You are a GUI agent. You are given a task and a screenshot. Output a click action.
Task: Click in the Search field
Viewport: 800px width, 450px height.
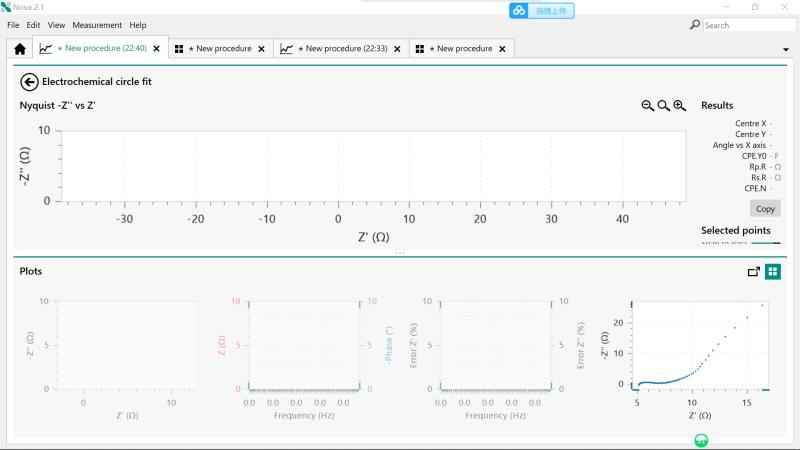(748, 25)
